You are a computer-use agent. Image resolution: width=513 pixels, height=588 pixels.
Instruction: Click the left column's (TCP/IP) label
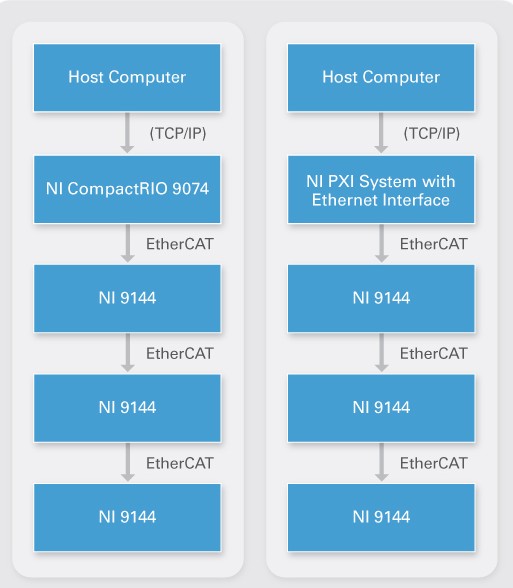coord(178,133)
